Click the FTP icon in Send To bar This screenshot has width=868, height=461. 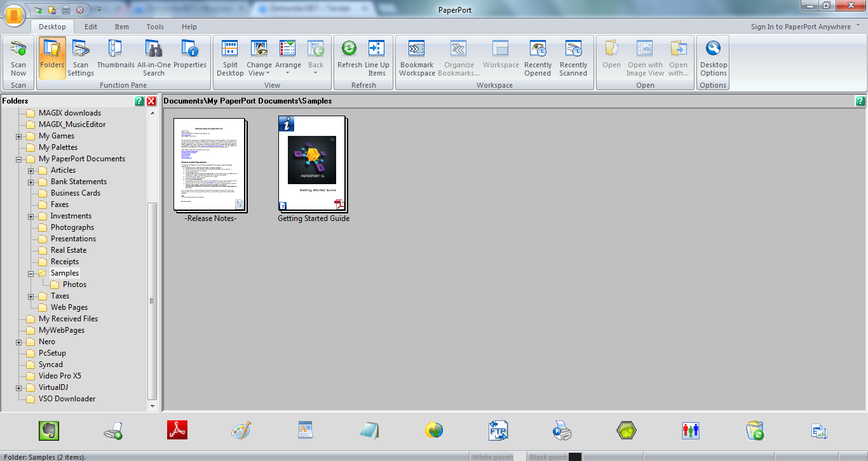click(x=498, y=431)
